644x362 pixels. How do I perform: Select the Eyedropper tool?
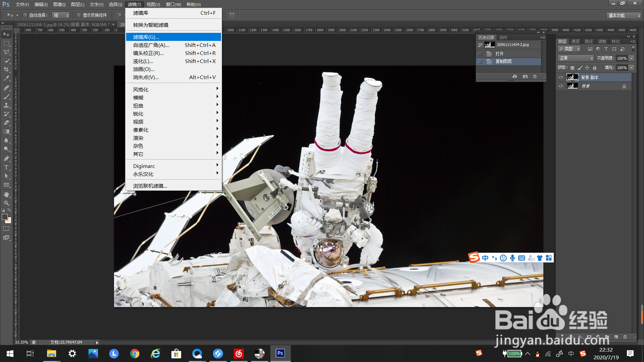pos(6,78)
